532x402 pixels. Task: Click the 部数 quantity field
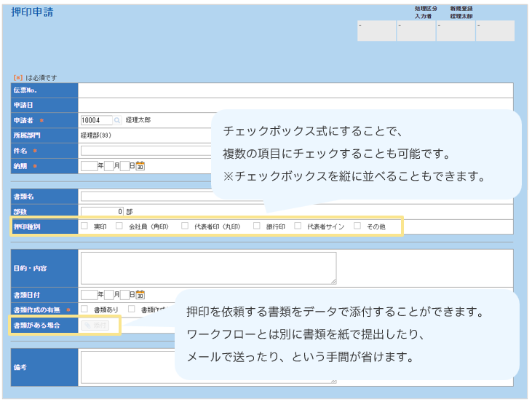pyautogui.click(x=102, y=211)
